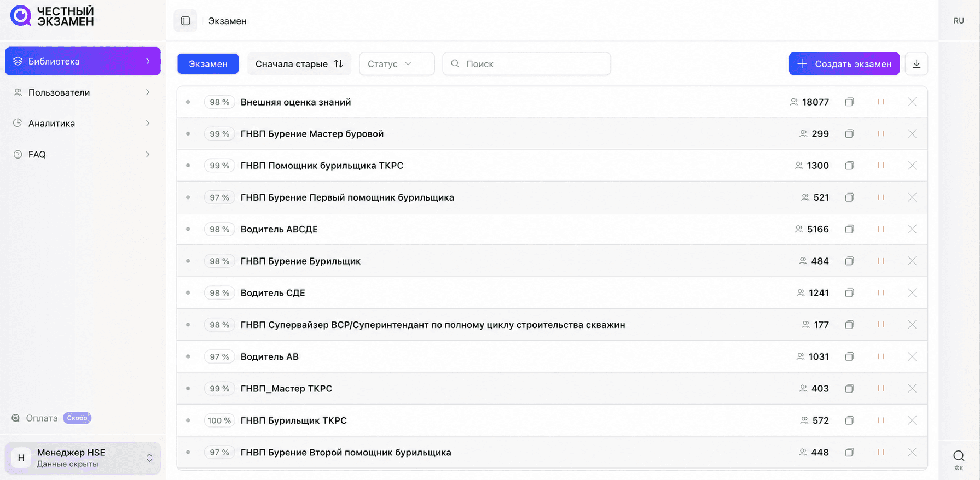
Task: Click the "Создать экзамен" button
Action: 844,64
